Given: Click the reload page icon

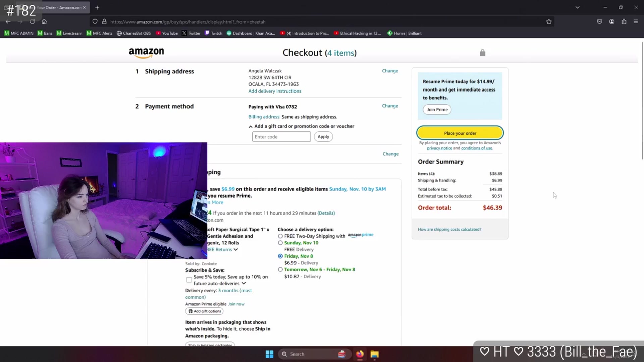Looking at the screenshot, I should [x=32, y=22].
